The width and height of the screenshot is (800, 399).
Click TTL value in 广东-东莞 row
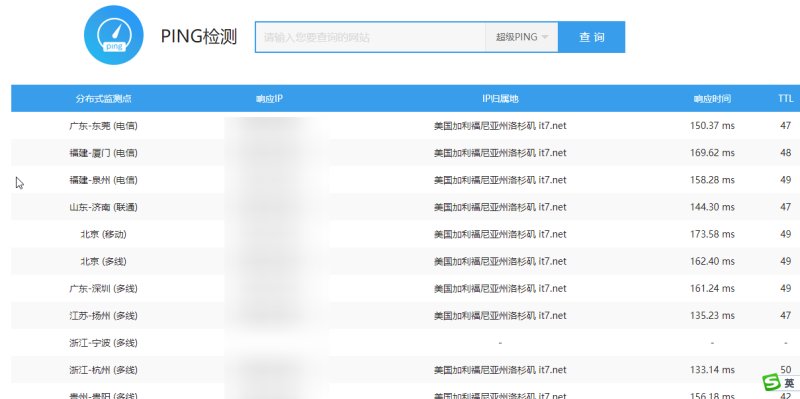pyautogui.click(x=786, y=126)
